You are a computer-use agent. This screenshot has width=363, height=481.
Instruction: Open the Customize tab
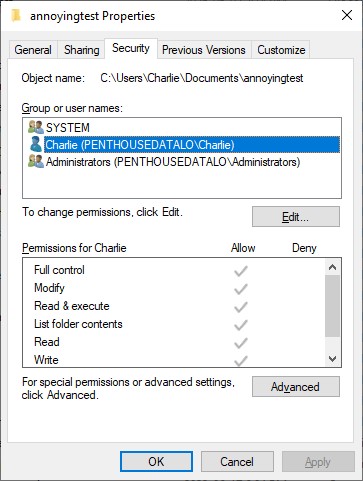281,50
